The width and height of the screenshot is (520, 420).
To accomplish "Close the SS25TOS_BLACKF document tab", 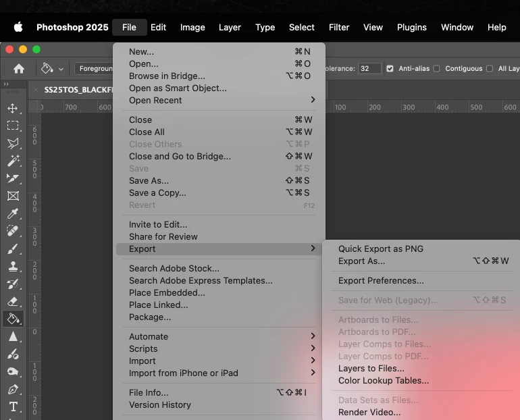I will [36, 90].
